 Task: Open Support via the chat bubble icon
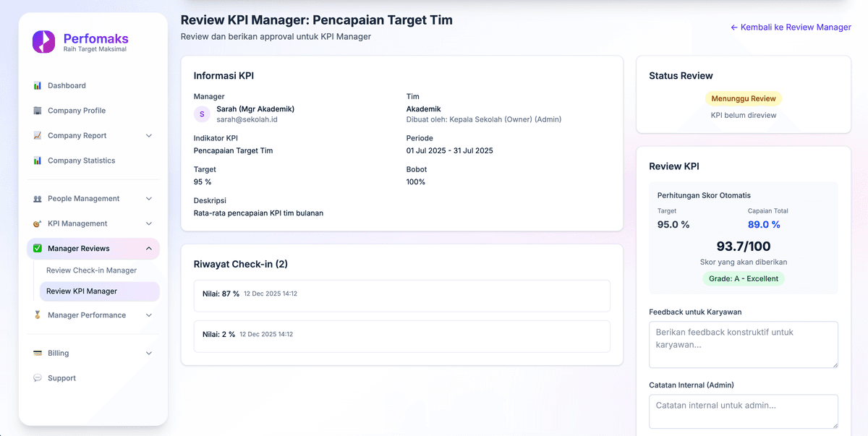pos(38,377)
